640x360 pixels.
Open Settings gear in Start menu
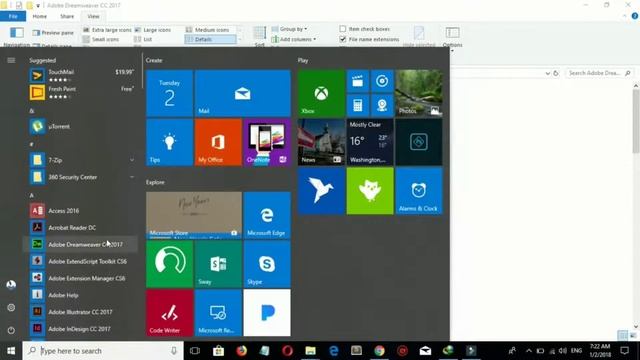(11, 308)
